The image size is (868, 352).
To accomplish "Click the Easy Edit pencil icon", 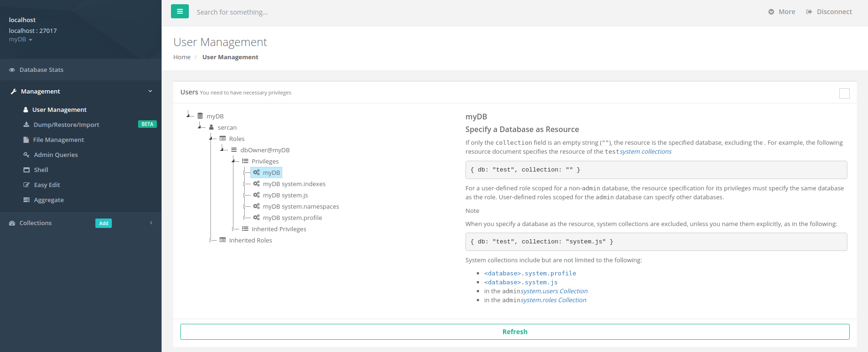I will pyautogui.click(x=27, y=185).
